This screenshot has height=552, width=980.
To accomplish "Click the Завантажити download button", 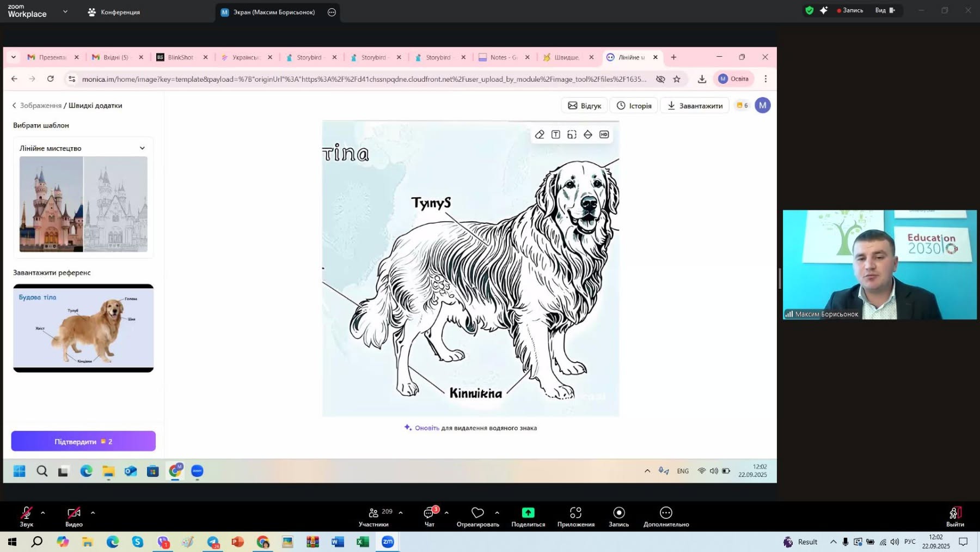I will click(695, 106).
